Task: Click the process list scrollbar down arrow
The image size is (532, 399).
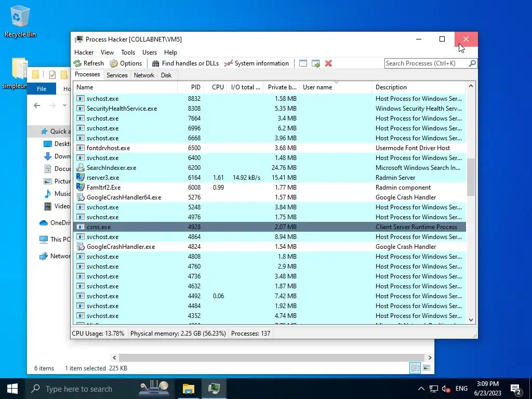Action: [x=471, y=320]
